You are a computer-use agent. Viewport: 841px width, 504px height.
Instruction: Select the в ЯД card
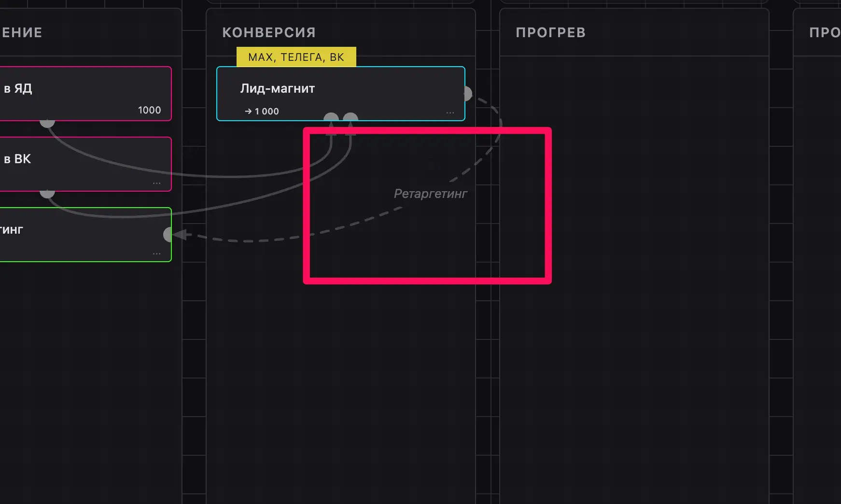click(85, 94)
